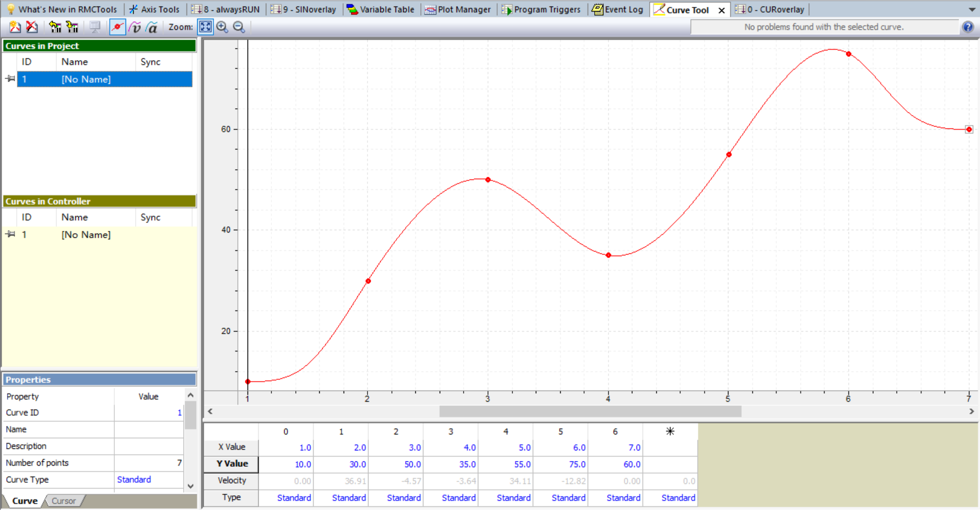Toggle the show velocity curve icon

(135, 27)
